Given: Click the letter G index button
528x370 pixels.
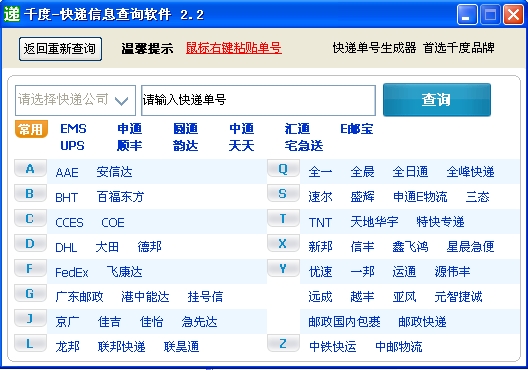Looking at the screenshot, I should click(30, 293).
